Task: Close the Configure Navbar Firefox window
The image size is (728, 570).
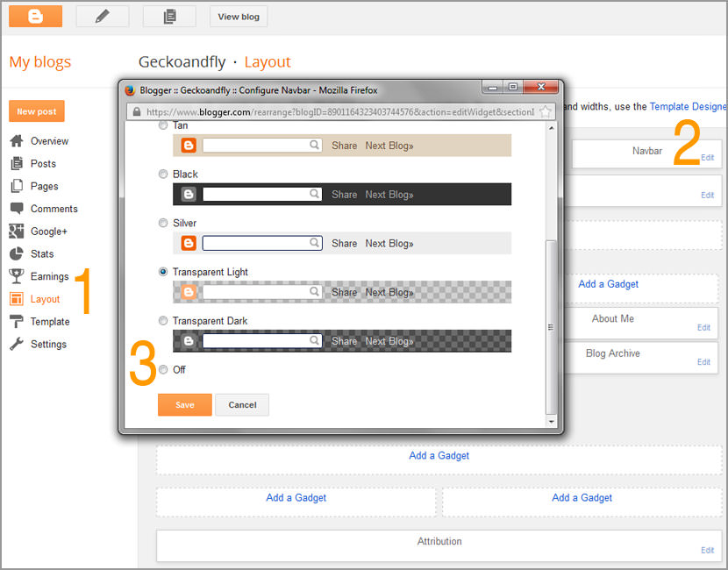Action: tap(541, 86)
